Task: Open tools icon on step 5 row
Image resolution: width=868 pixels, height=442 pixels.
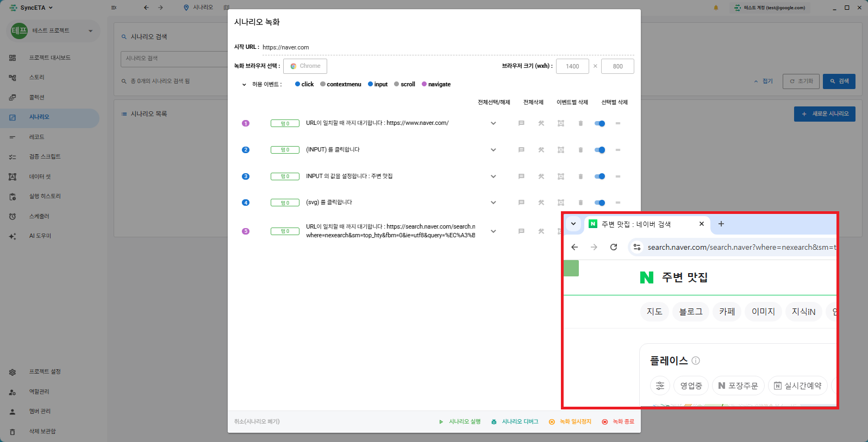Action: pos(541,231)
